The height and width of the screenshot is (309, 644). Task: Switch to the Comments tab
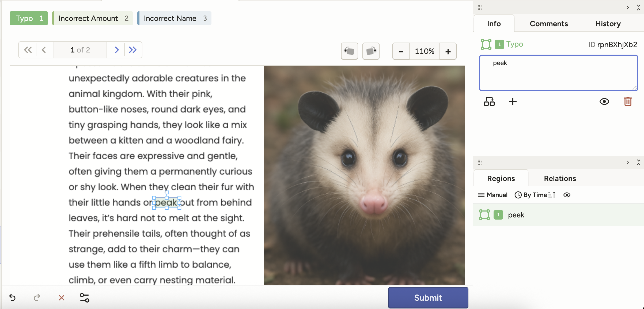[548, 24]
